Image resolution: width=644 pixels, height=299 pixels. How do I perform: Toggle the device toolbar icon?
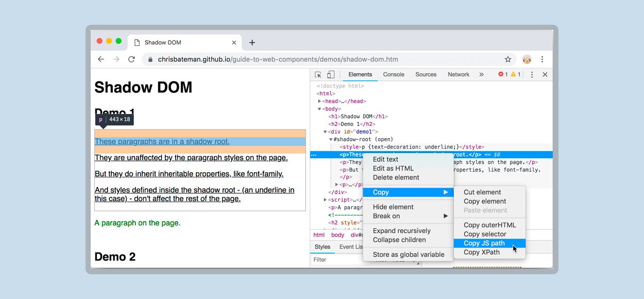click(x=331, y=75)
